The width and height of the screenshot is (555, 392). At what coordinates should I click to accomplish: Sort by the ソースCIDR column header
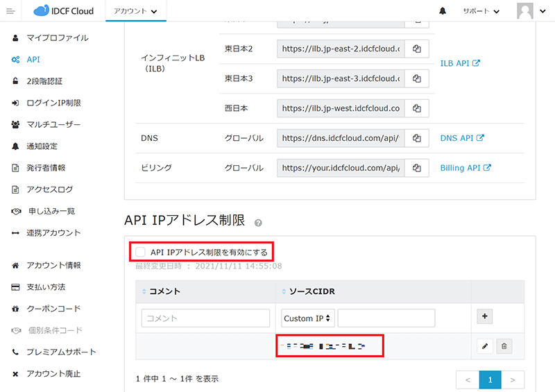[x=311, y=291]
